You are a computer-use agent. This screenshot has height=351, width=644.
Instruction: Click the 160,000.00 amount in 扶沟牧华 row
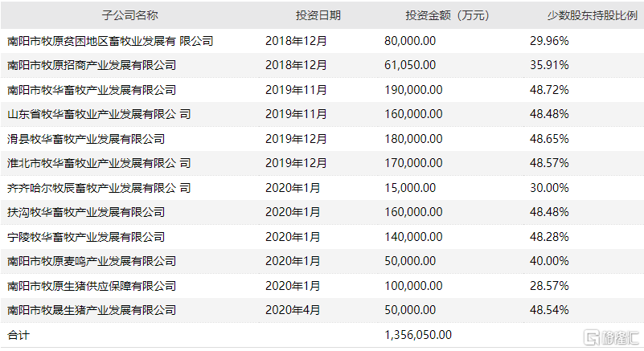(413, 212)
